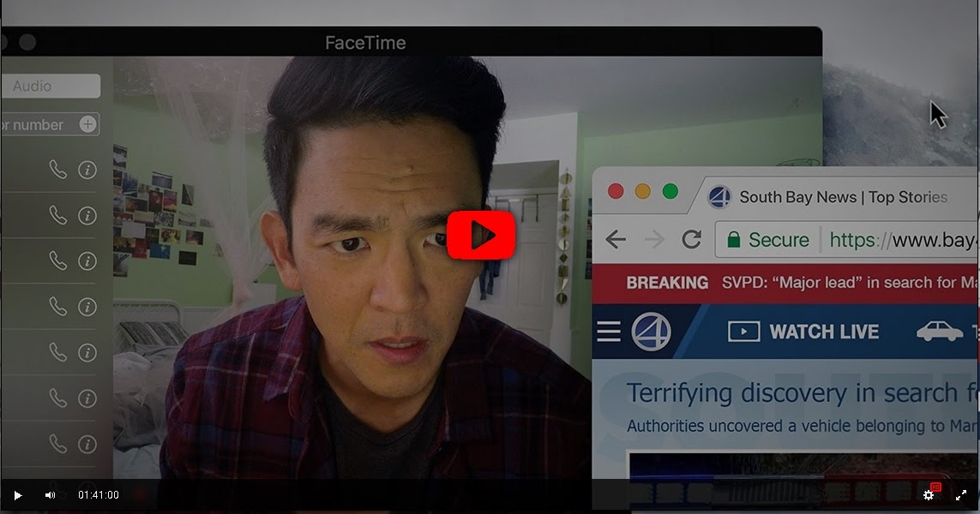
Task: Open the Terrifying discovery in search headline
Action: 803,393
